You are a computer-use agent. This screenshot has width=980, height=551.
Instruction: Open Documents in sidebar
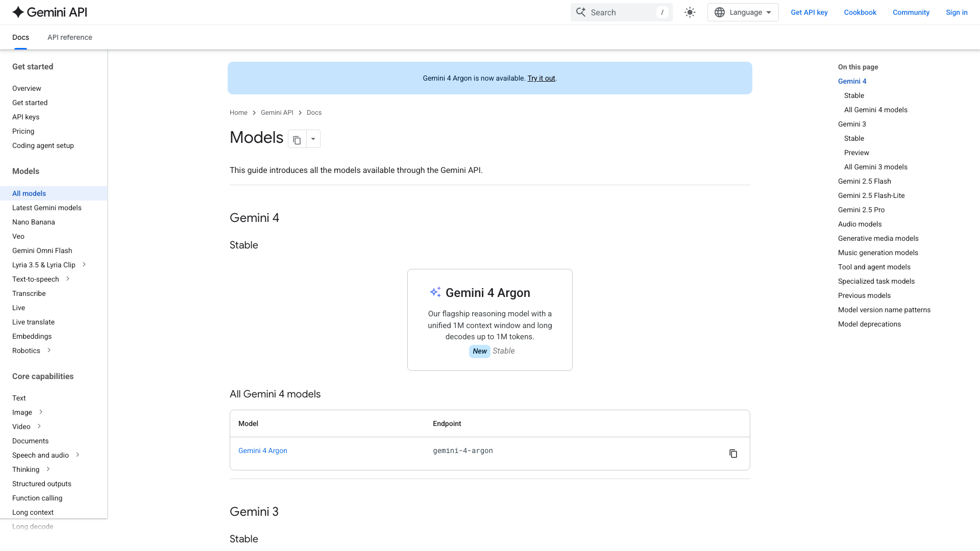tap(31, 441)
